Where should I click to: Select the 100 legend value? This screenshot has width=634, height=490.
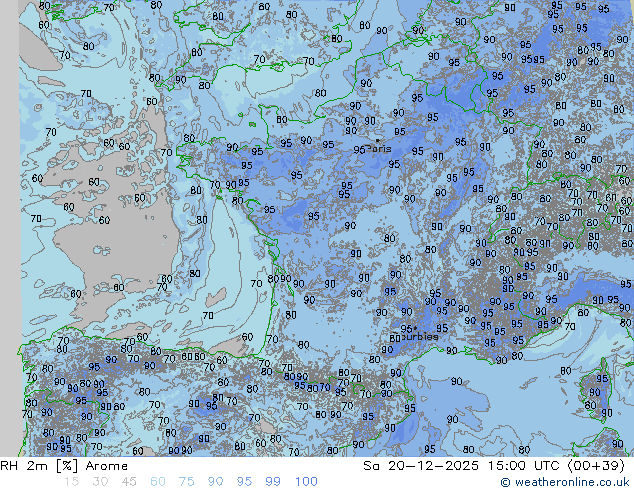(306, 482)
